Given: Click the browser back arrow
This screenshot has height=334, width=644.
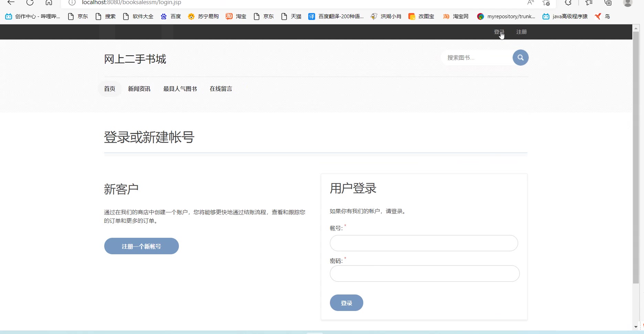Looking at the screenshot, I should tap(11, 3).
